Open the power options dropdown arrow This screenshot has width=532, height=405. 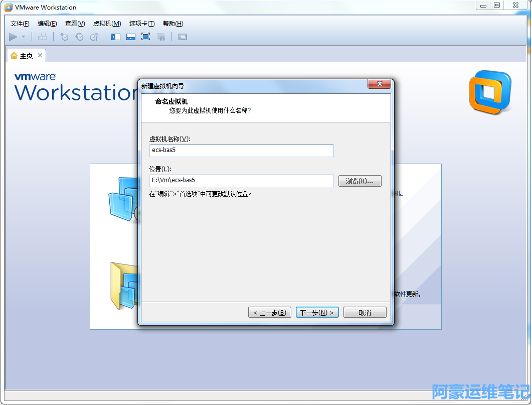[x=23, y=37]
